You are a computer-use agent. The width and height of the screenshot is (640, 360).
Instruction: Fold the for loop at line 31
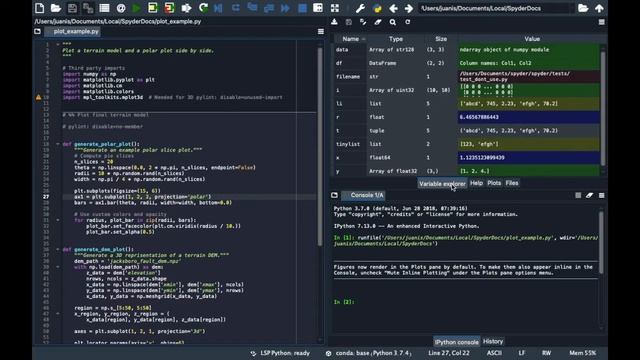pyautogui.click(x=58, y=220)
